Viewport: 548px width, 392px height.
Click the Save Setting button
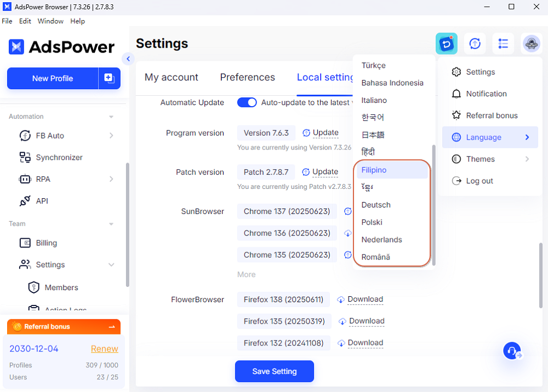(x=275, y=371)
